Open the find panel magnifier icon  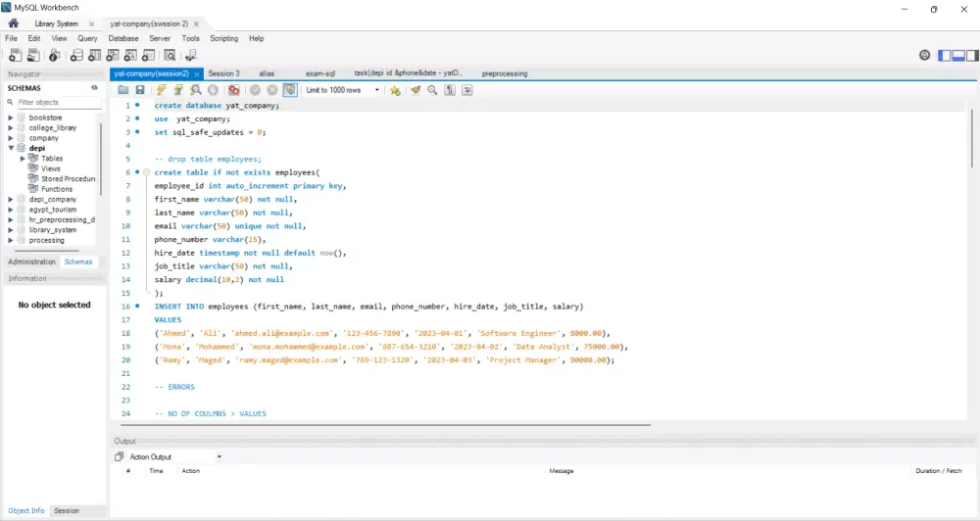pos(432,90)
